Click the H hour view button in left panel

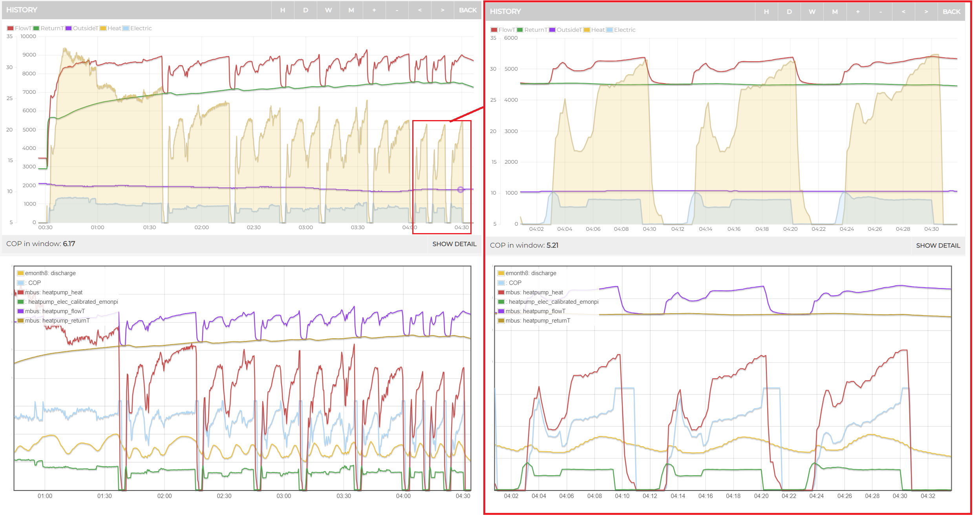[x=283, y=10]
